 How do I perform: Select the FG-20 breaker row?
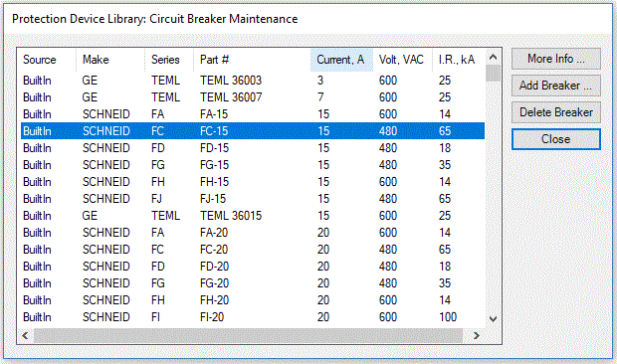(253, 283)
